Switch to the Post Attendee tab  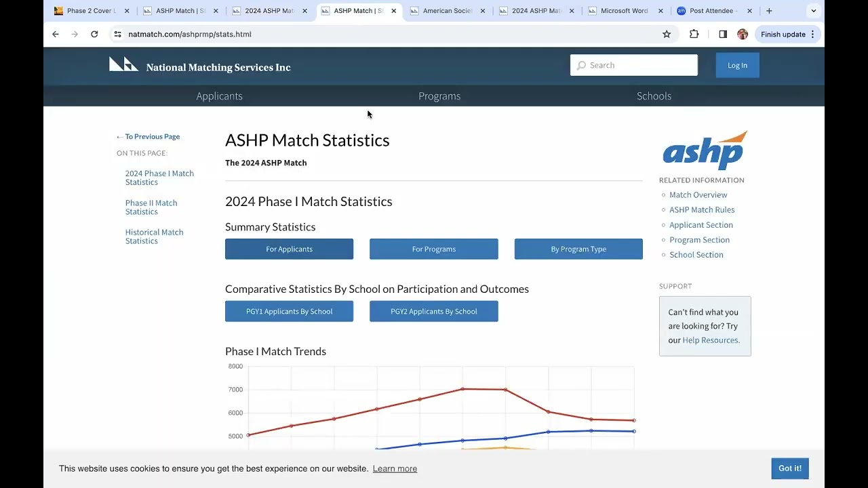coord(714,11)
